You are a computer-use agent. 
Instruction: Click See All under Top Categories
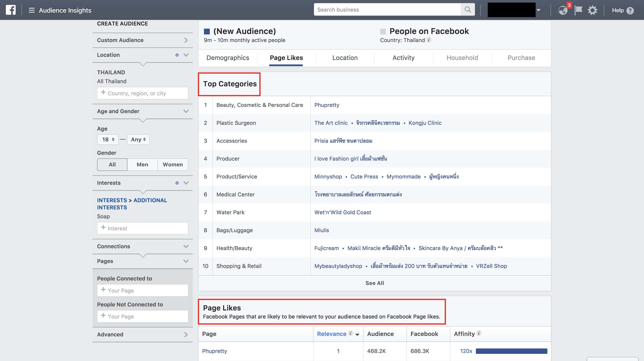(x=375, y=283)
